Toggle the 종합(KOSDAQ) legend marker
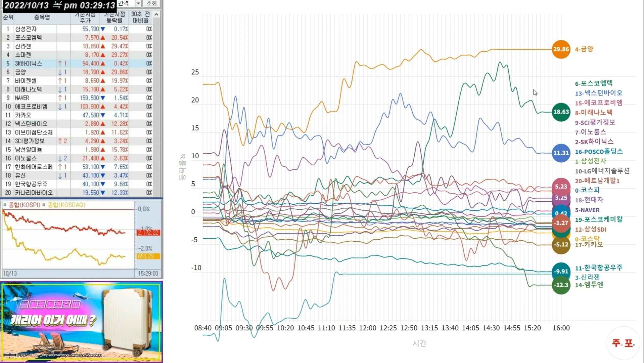The image size is (644, 363). pyautogui.click(x=44, y=205)
